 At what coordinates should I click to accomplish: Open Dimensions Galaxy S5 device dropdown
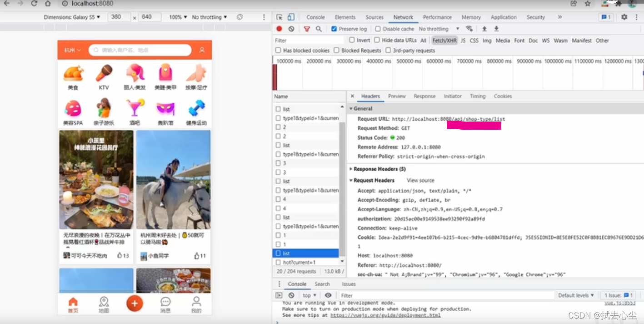click(x=72, y=17)
